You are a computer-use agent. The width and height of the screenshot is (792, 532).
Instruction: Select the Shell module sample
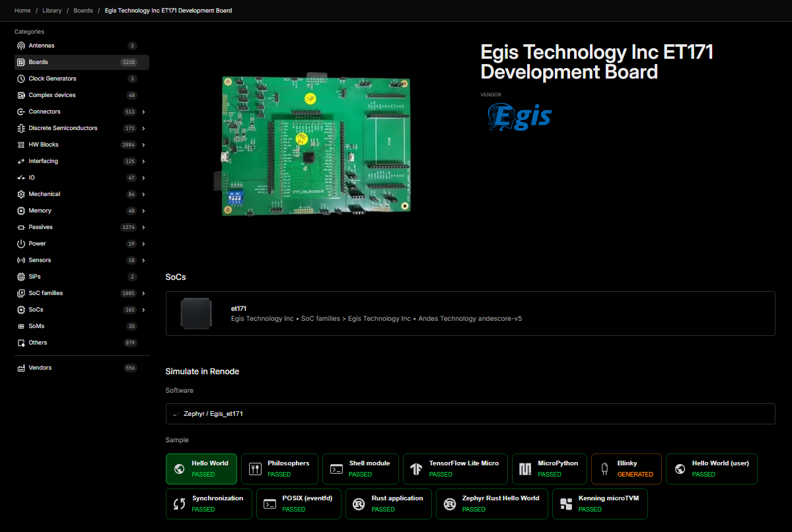[x=360, y=469]
